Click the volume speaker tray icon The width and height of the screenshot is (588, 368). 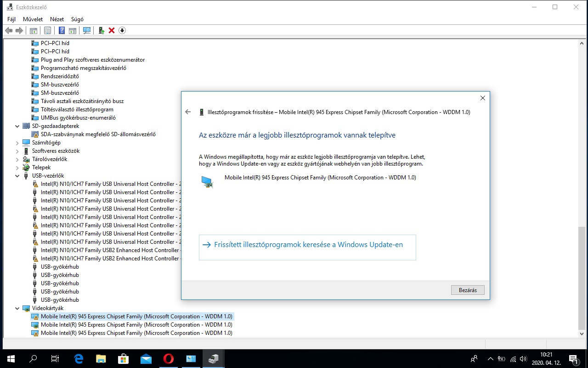click(x=523, y=359)
